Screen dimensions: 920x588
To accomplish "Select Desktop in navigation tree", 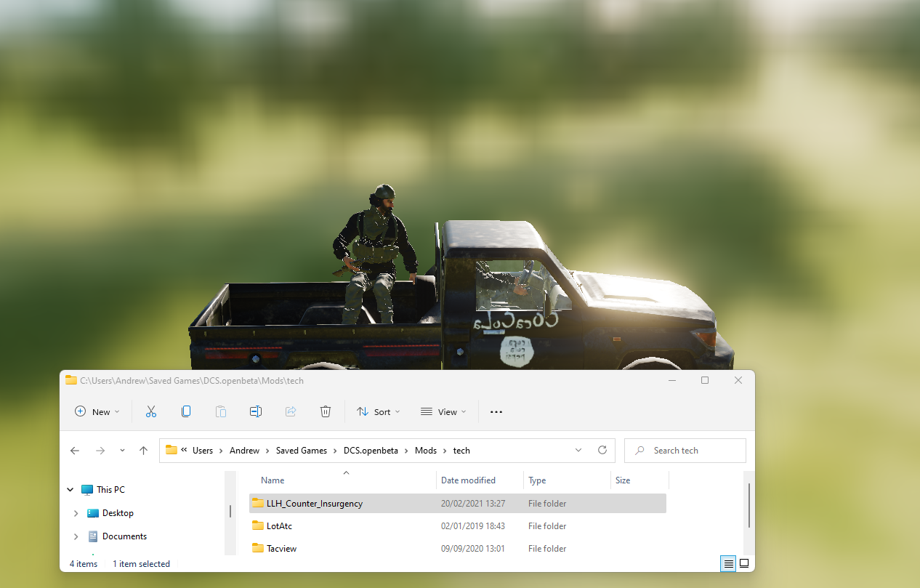I will click(x=118, y=513).
